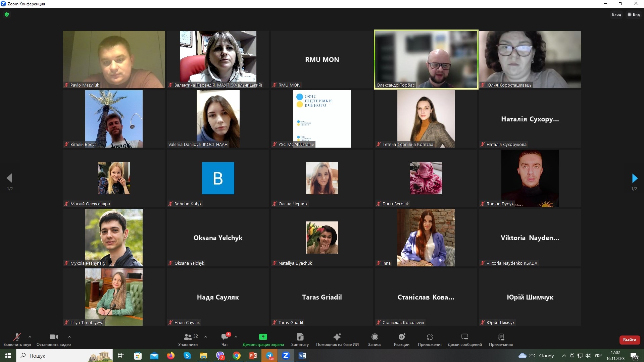Open the Reactions menu
This screenshot has height=362, width=644.
tap(401, 337)
